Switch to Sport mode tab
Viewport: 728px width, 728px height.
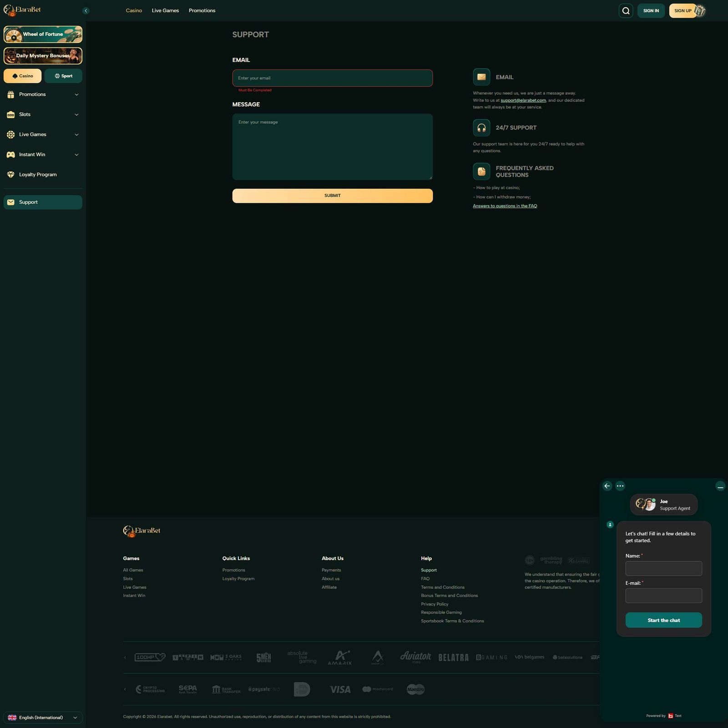coord(63,76)
